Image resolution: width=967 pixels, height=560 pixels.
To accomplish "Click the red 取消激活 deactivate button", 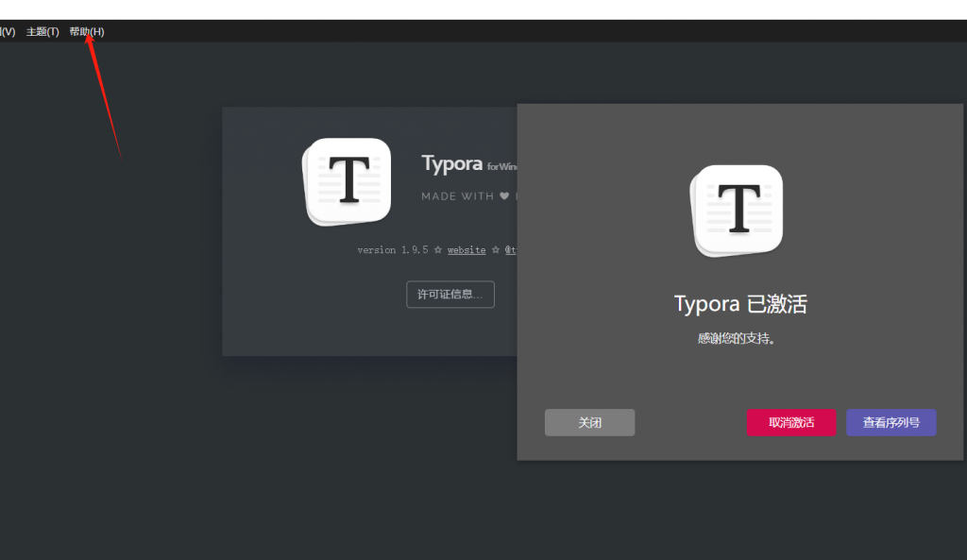I will (x=791, y=422).
